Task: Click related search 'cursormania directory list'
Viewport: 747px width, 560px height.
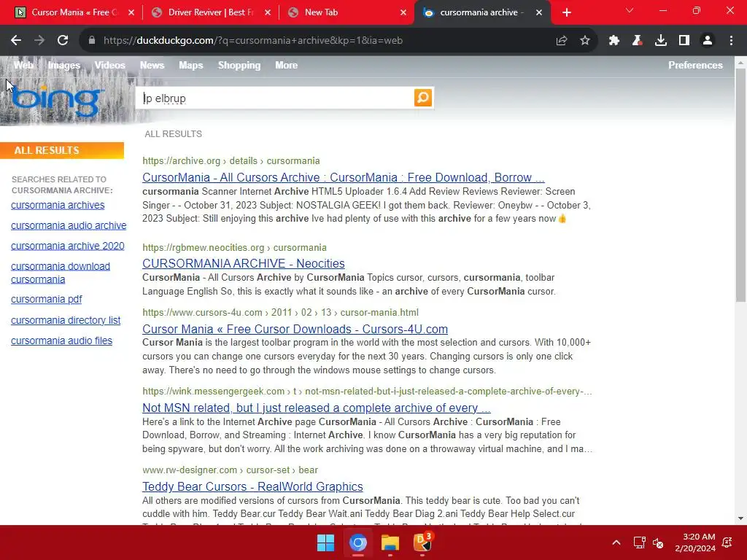Action: [x=66, y=321]
